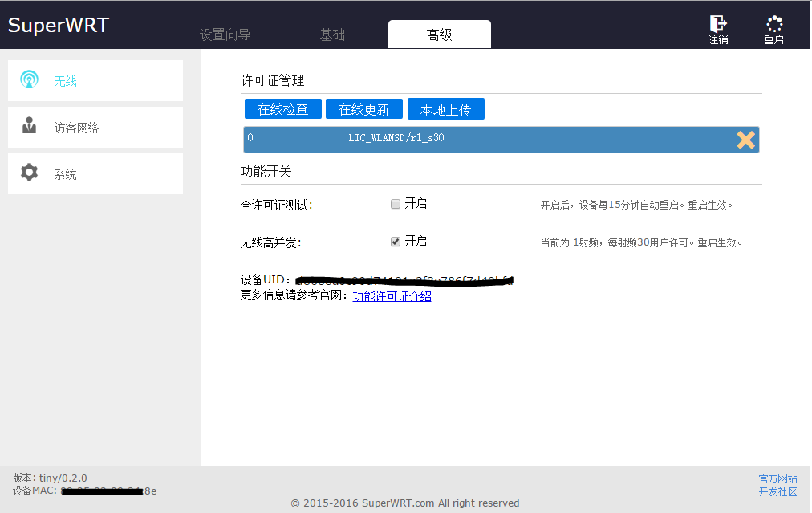Toggle the 无线高并发 checkbox
Screen dimensions: 812x513
(x=396, y=242)
